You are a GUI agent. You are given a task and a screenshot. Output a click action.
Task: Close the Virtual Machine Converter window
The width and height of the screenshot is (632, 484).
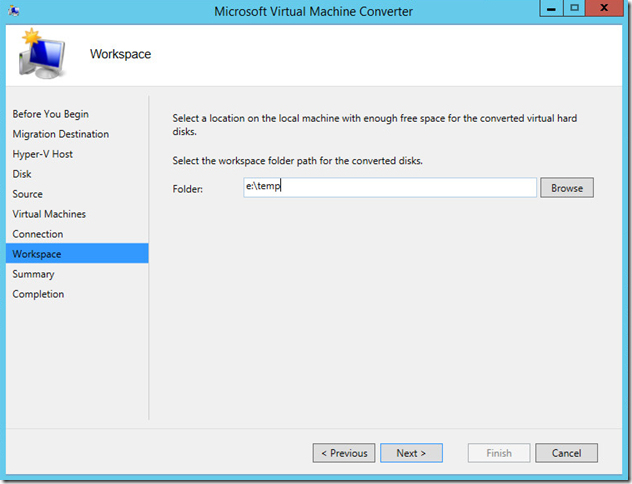pos(604,8)
